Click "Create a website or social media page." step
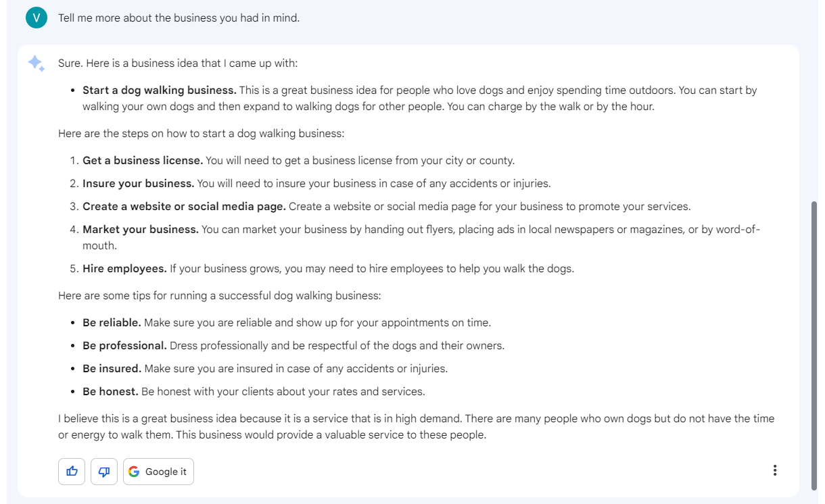The width and height of the screenshot is (825, 504). (x=184, y=206)
